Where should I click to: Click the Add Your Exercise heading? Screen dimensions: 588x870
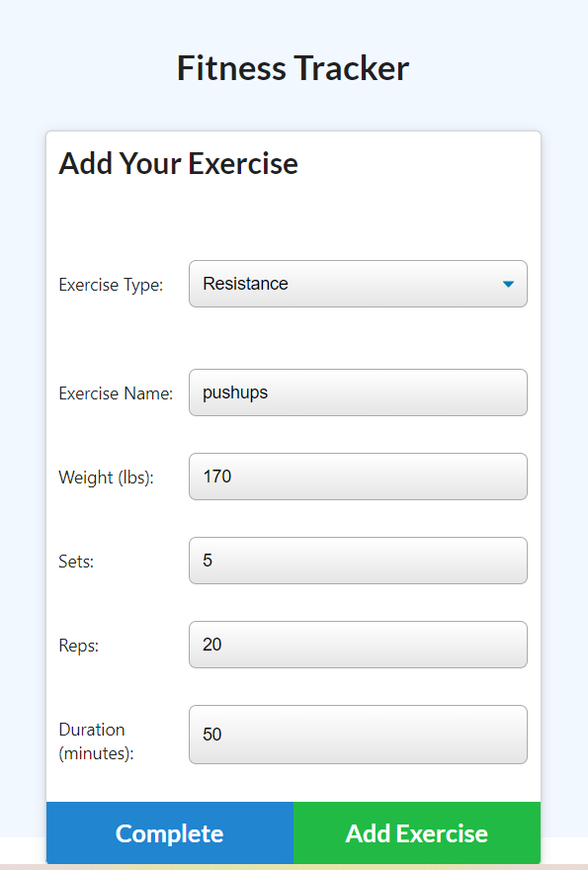pyautogui.click(x=178, y=163)
